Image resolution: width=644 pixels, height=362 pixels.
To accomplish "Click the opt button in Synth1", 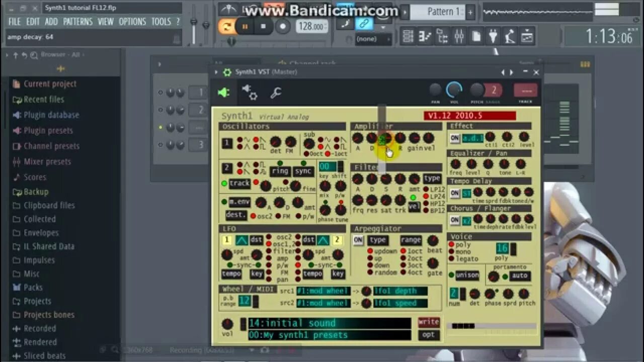I will point(429,335).
